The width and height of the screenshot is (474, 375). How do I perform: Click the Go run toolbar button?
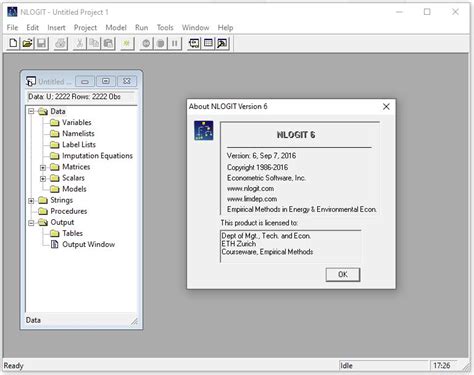146,43
